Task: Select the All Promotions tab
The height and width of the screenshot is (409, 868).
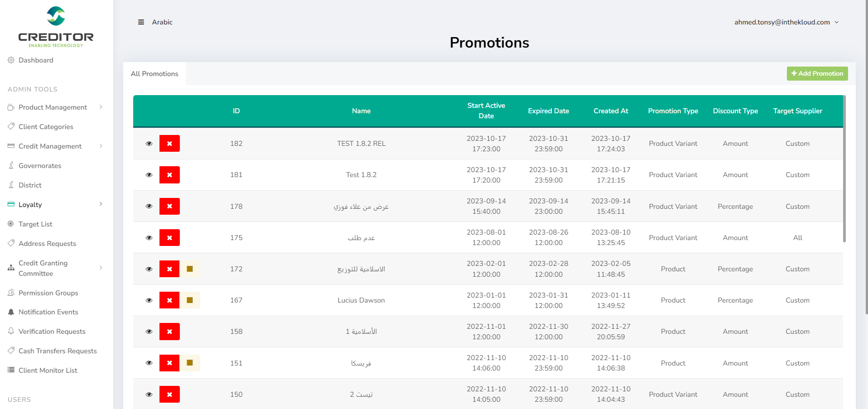Action: coord(154,74)
